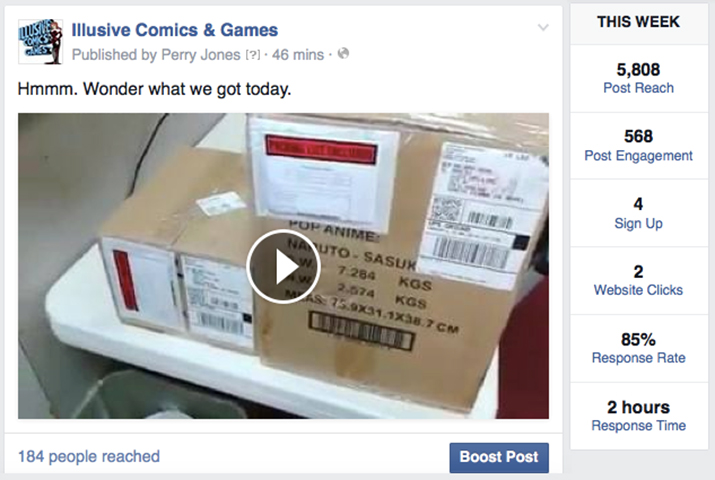
Task: Click the video thumbnail of boxes
Action: (283, 266)
